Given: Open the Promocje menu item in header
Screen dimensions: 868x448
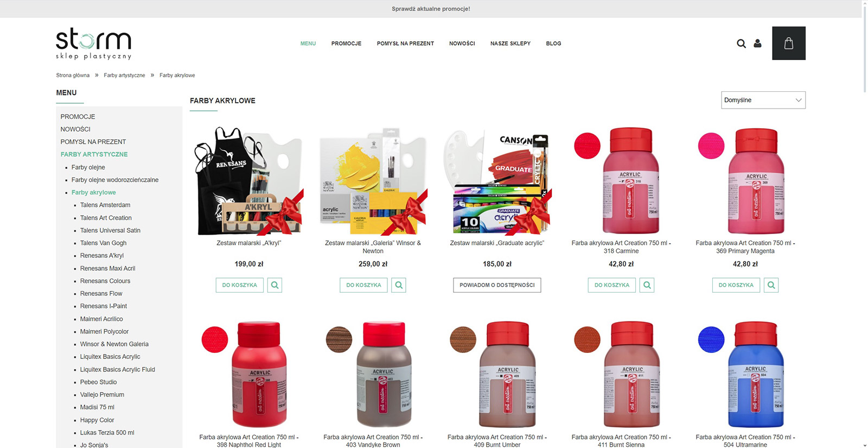Looking at the screenshot, I should point(346,43).
